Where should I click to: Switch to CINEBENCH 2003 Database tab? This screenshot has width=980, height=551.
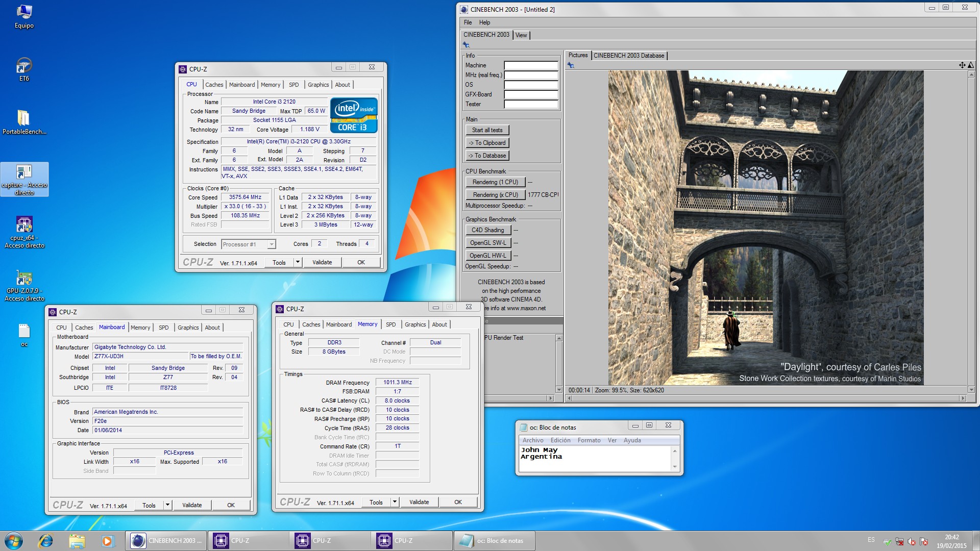629,56
